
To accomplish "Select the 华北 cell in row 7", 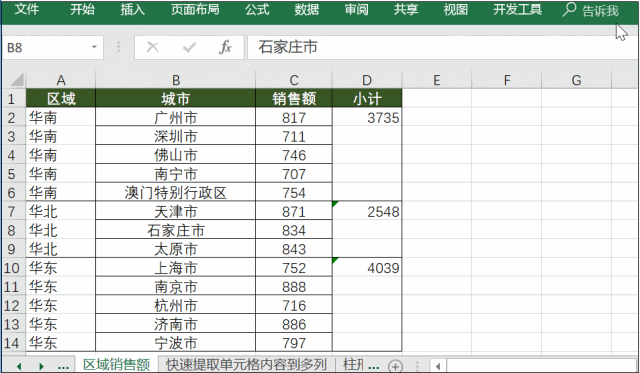I will (x=61, y=211).
